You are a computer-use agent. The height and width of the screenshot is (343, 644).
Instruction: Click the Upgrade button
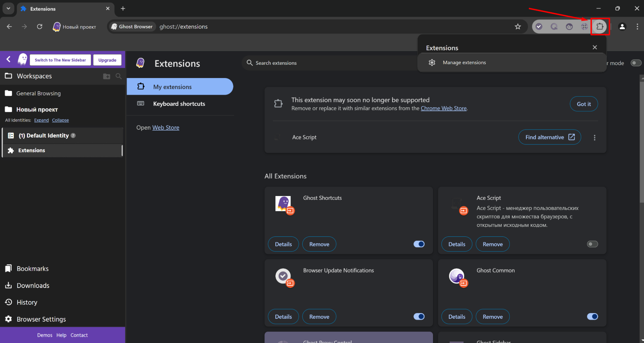(x=107, y=60)
